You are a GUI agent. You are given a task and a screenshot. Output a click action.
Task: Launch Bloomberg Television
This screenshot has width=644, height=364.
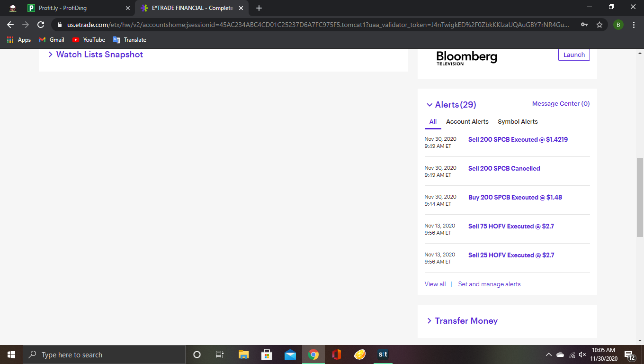[x=574, y=55]
